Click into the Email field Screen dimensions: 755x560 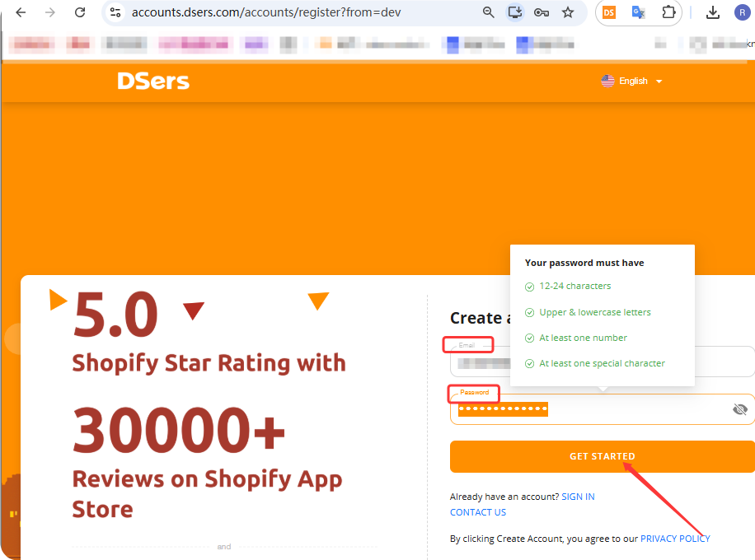pyautogui.click(x=603, y=362)
